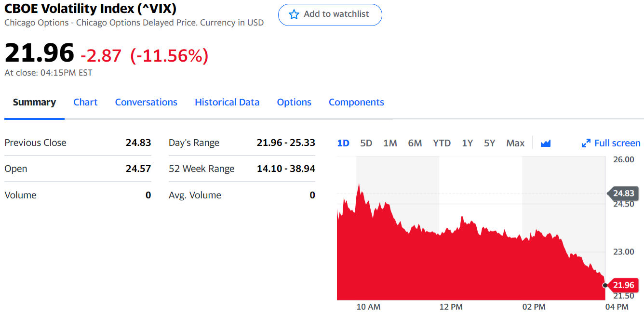Click the Previous Close value 24.83

click(x=138, y=143)
